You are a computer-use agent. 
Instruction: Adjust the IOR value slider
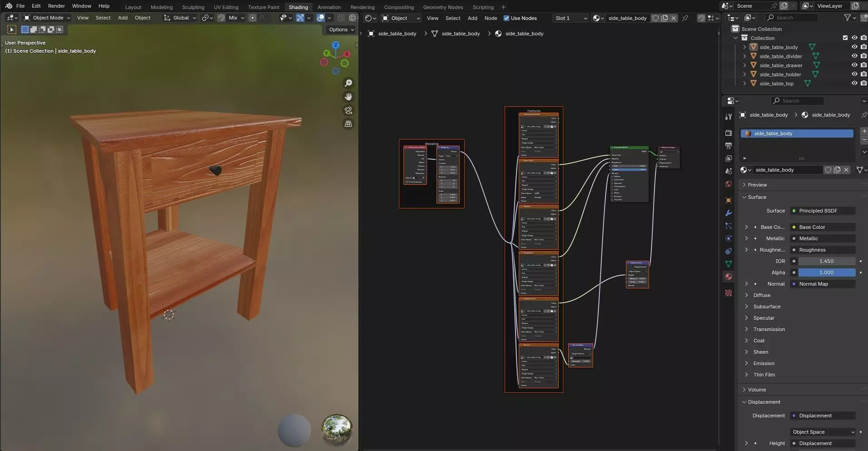tap(827, 261)
